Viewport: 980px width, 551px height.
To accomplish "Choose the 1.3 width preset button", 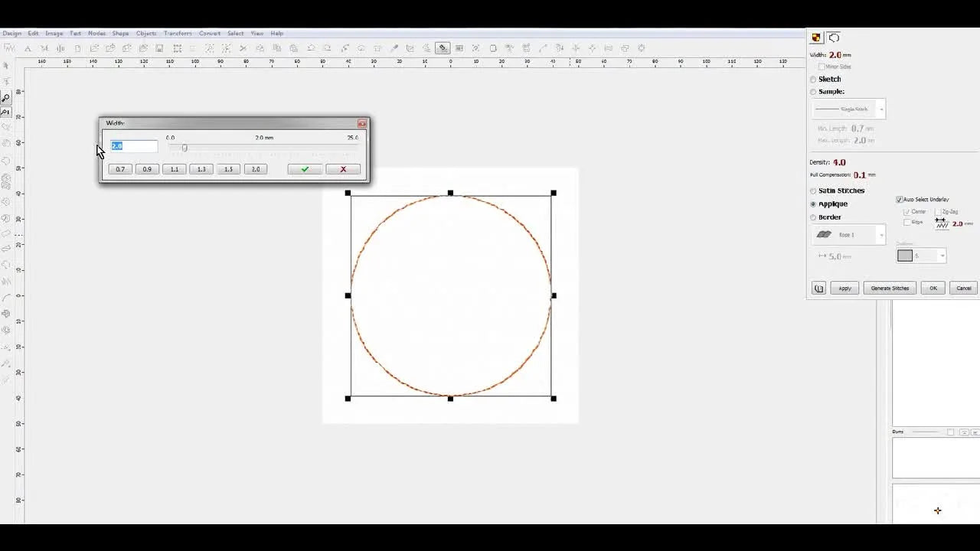I will tap(201, 169).
